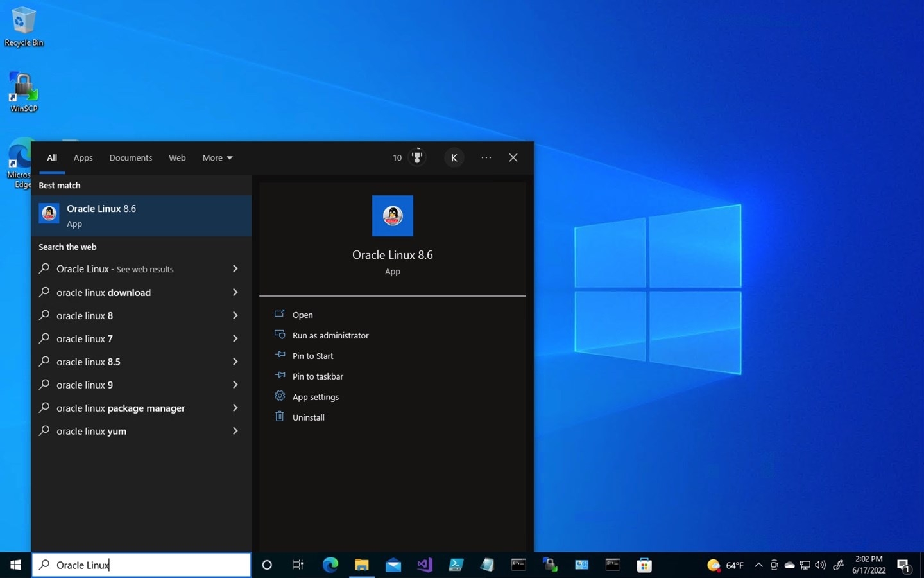This screenshot has height=578, width=924.
Task: Click the Task View taskbar button
Action: click(298, 565)
